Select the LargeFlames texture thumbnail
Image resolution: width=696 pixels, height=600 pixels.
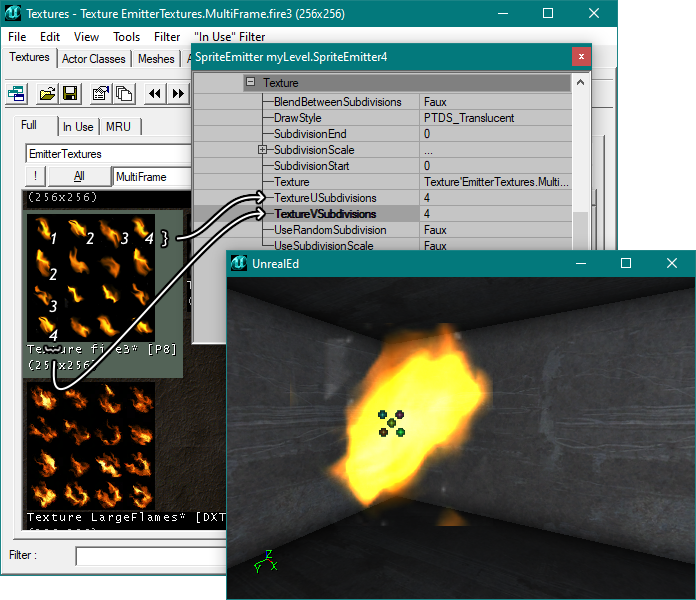pos(91,445)
